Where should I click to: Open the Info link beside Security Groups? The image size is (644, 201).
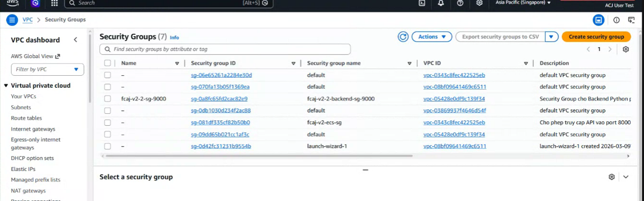pyautogui.click(x=174, y=38)
